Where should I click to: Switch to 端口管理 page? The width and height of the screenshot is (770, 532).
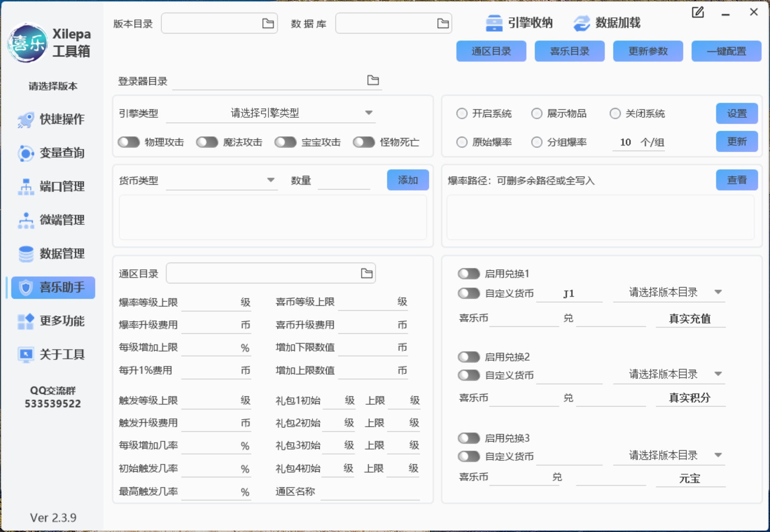(53, 187)
